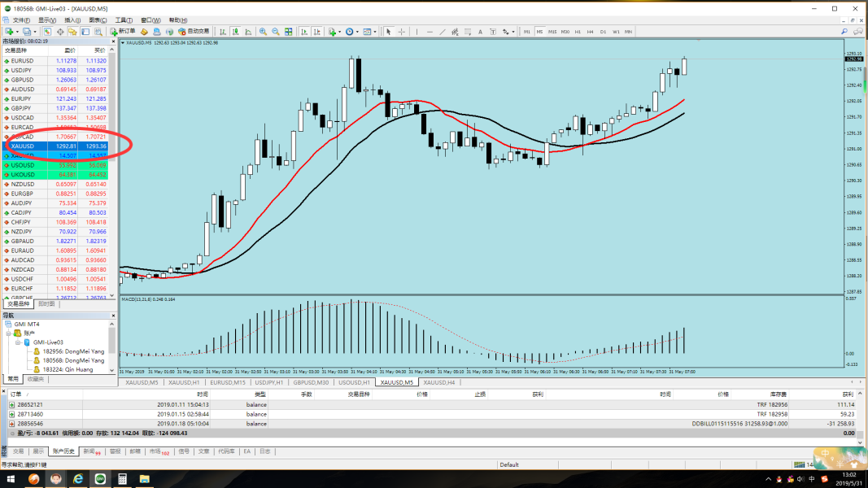Open the 插入 (Insert) menu

(x=72, y=20)
